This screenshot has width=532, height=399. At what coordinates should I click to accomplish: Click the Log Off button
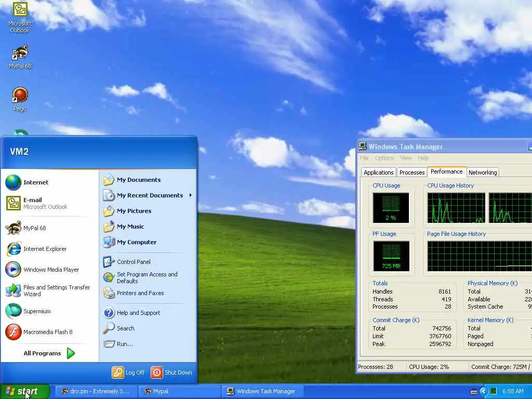point(129,373)
